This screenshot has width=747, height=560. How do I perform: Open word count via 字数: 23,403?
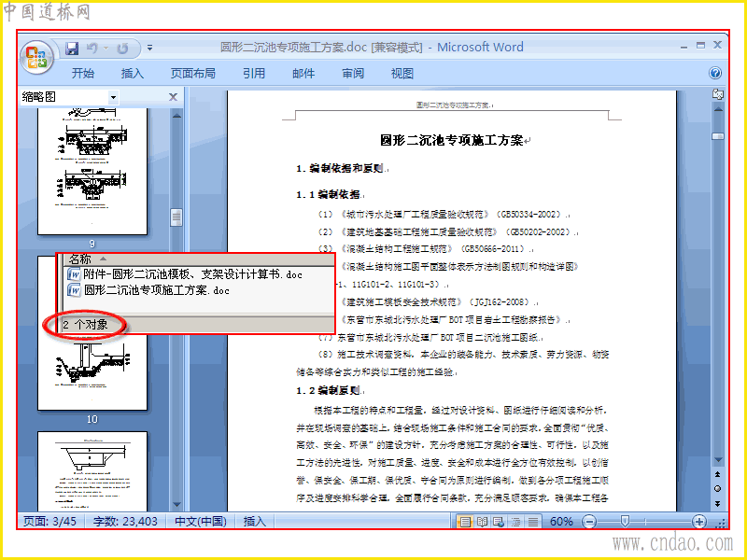125,522
